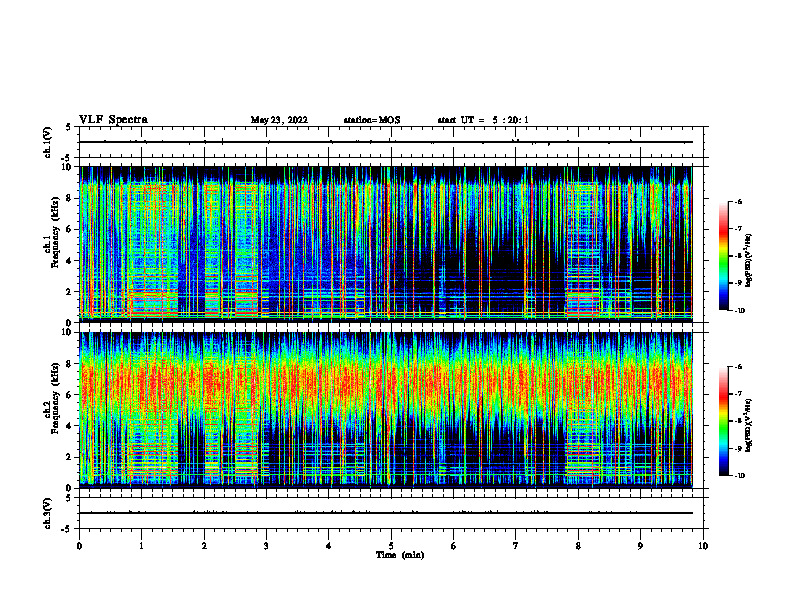Click the 'station=MOS' label
The height and width of the screenshot is (612, 792).
pyautogui.click(x=372, y=120)
